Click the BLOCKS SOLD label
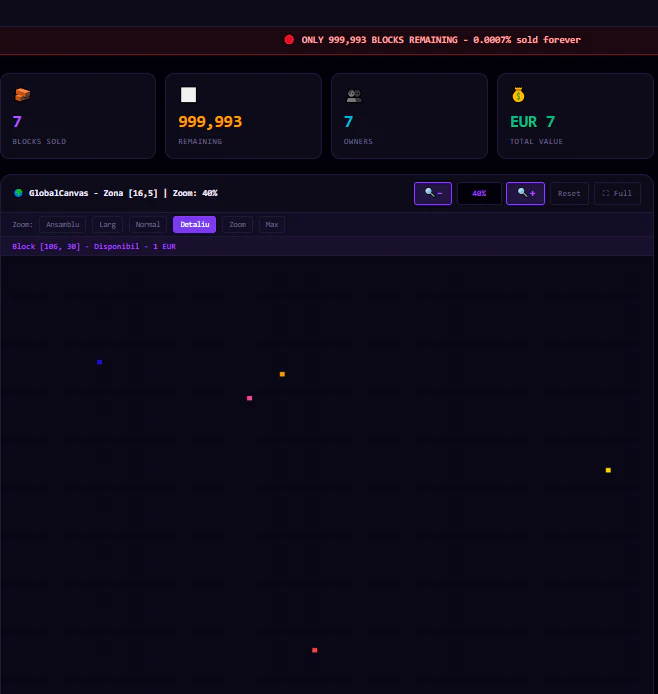The width and height of the screenshot is (658, 694). point(39,142)
